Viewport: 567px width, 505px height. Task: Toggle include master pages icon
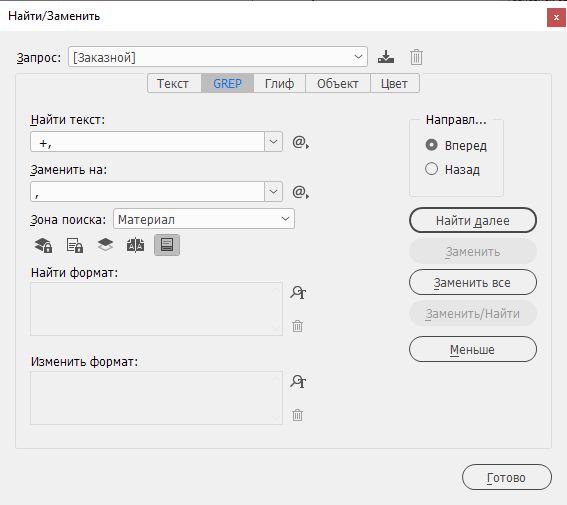coord(135,245)
